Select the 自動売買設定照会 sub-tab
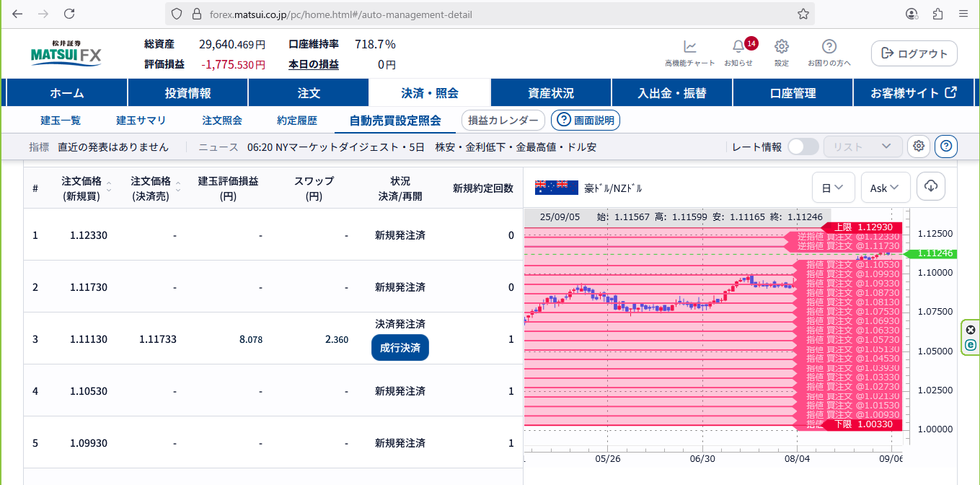Viewport: 980px width, 485px height. 395,121
